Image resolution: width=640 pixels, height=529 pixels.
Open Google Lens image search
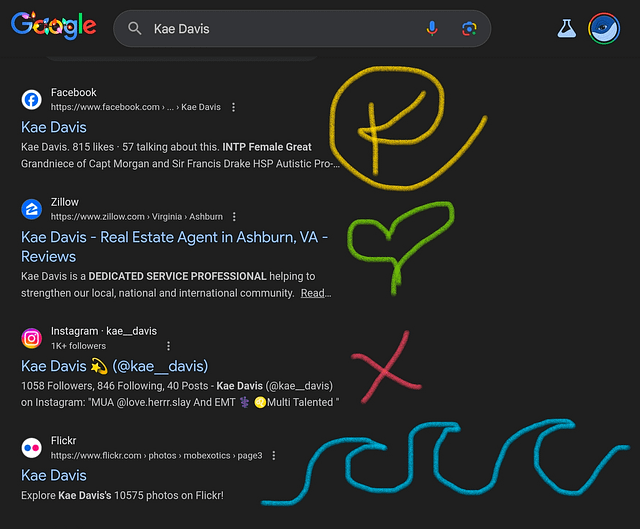tap(469, 29)
